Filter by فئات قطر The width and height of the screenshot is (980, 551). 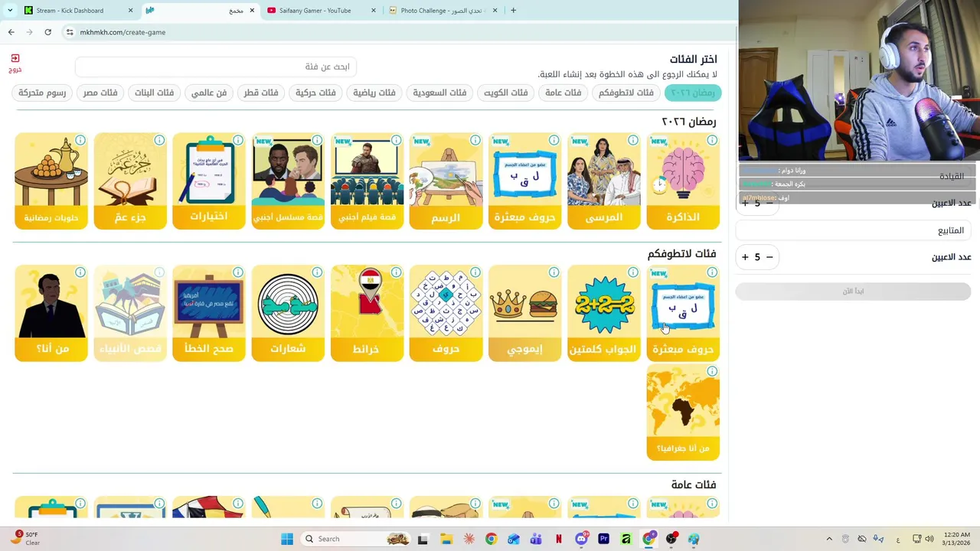click(x=261, y=93)
